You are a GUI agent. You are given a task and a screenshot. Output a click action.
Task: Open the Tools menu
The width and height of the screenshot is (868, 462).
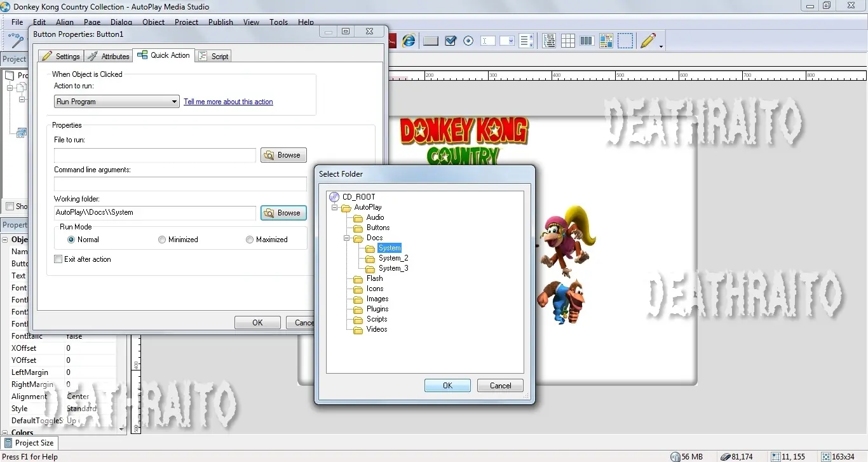(278, 22)
